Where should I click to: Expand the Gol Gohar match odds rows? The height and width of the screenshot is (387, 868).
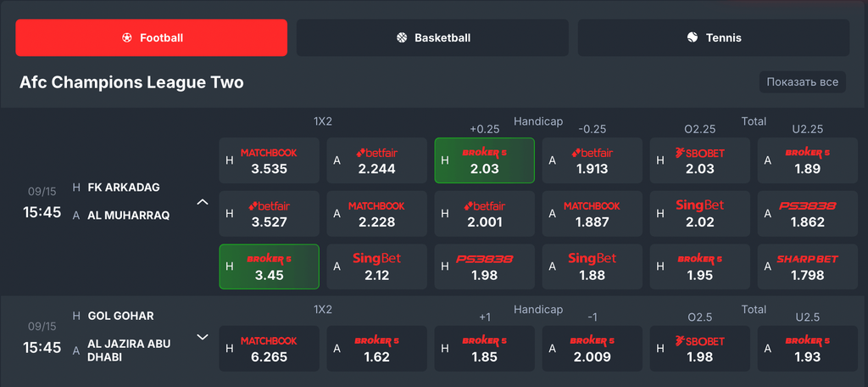(x=203, y=337)
